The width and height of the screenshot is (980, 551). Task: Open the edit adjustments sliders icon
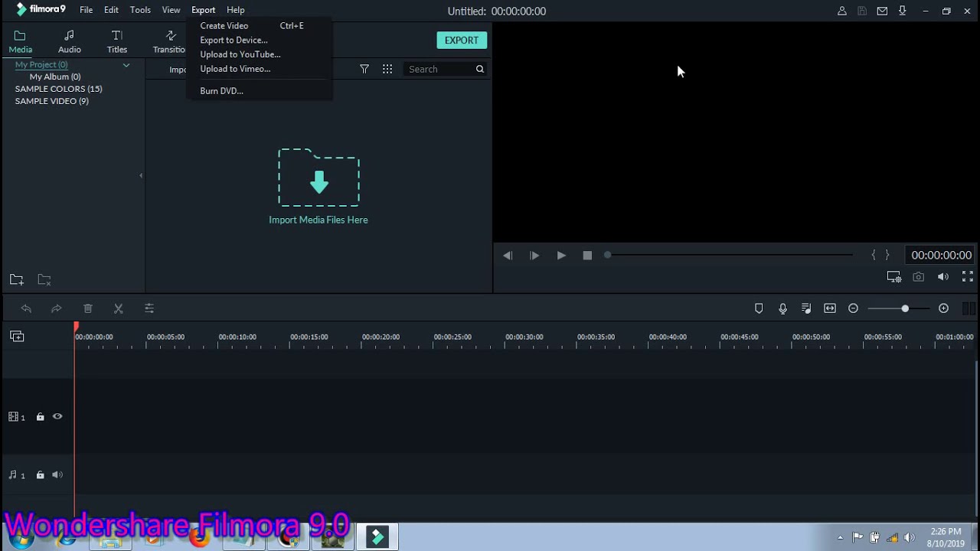(x=149, y=308)
